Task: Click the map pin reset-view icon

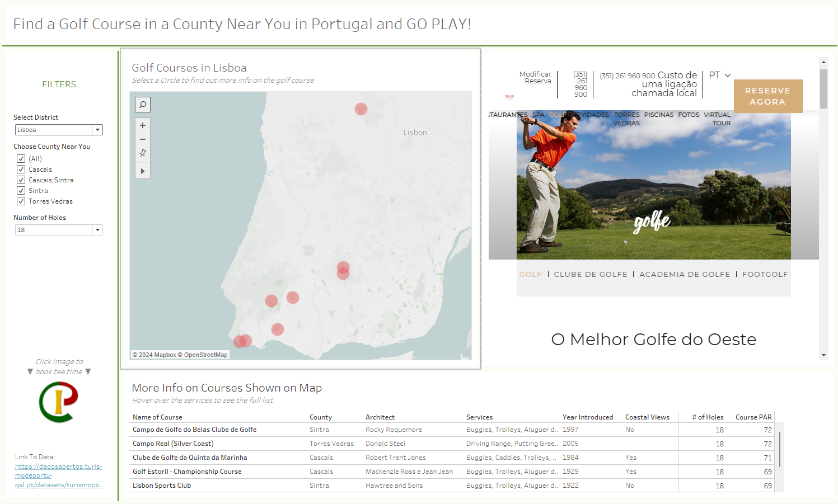Action: tap(143, 153)
